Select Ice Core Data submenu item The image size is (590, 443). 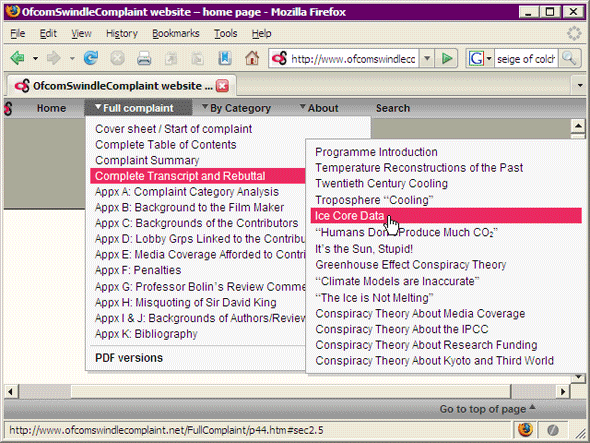tap(446, 216)
